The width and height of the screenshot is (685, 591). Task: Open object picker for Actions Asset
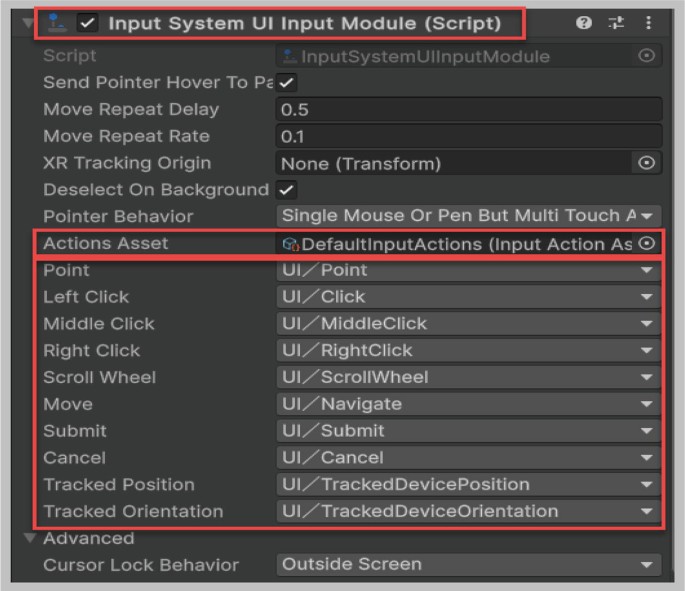647,243
